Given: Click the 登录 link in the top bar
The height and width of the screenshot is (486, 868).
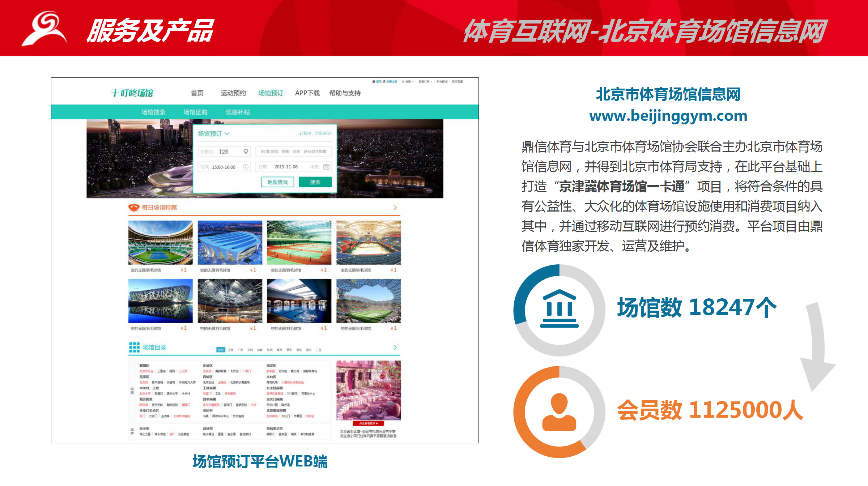Looking at the screenshot, I should coord(379,82).
